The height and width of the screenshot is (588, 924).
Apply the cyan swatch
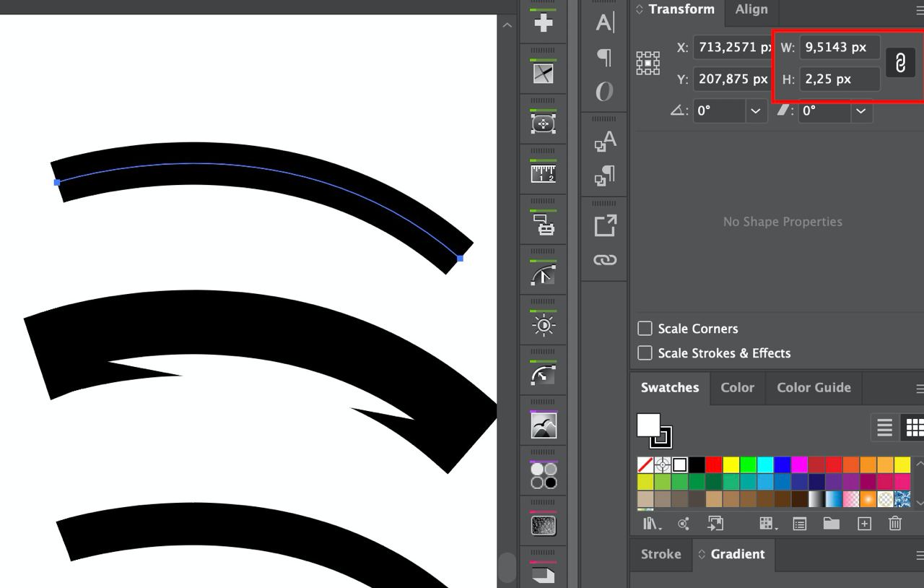tap(765, 464)
